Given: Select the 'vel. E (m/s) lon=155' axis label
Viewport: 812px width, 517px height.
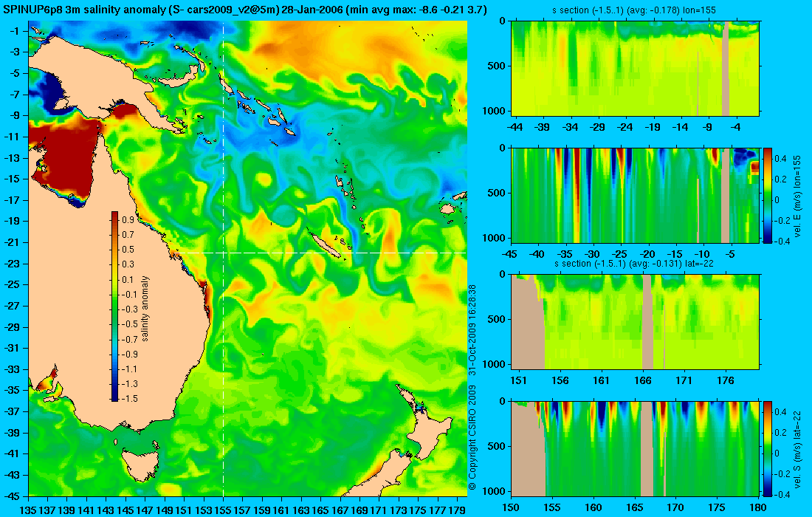Looking at the screenshot, I should click(x=797, y=195).
